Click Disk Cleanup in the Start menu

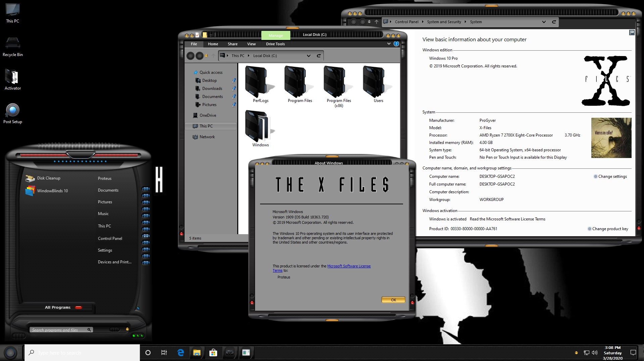coord(44,178)
